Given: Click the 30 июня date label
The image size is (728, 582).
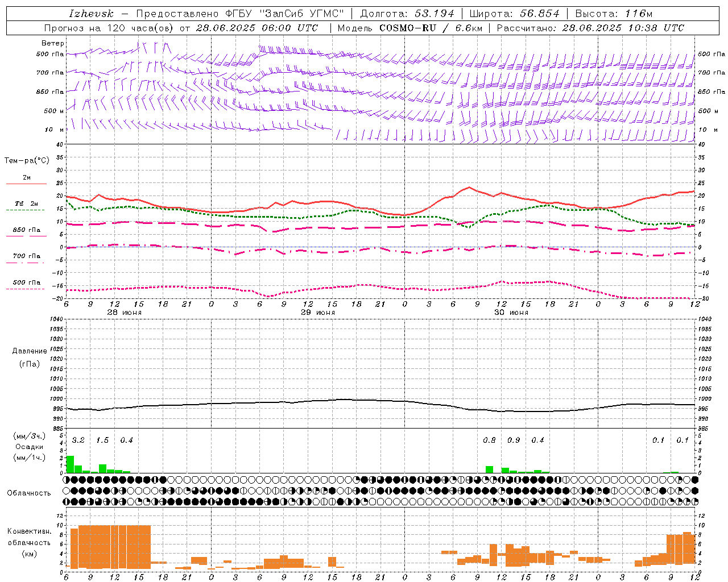Looking at the screenshot, I should click(511, 313).
